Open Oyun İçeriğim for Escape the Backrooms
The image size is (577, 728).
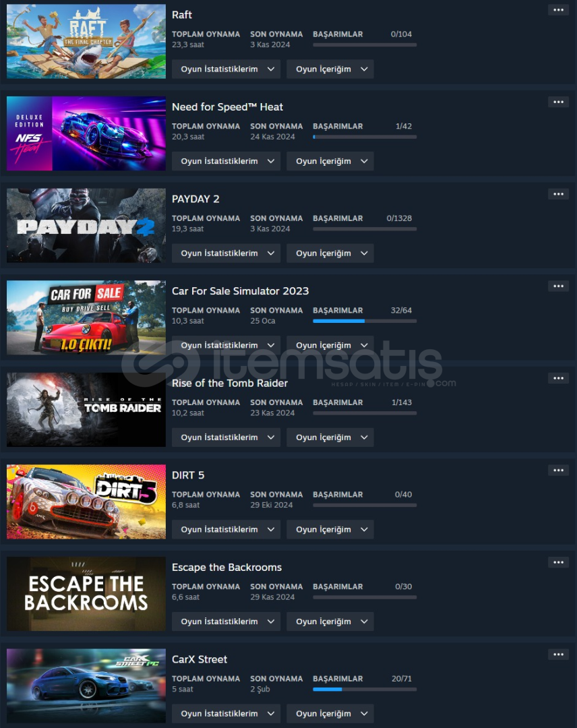pos(330,621)
